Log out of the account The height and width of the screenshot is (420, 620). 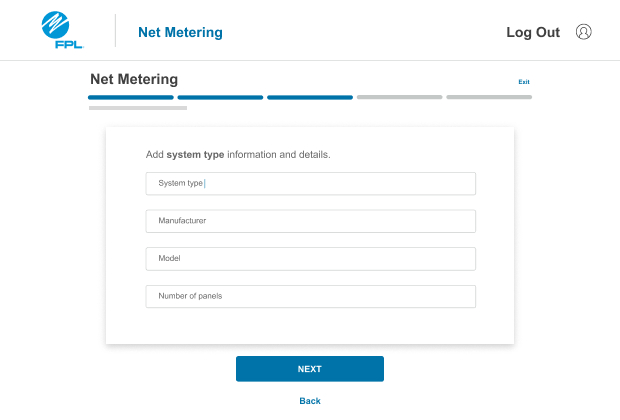coord(533,32)
